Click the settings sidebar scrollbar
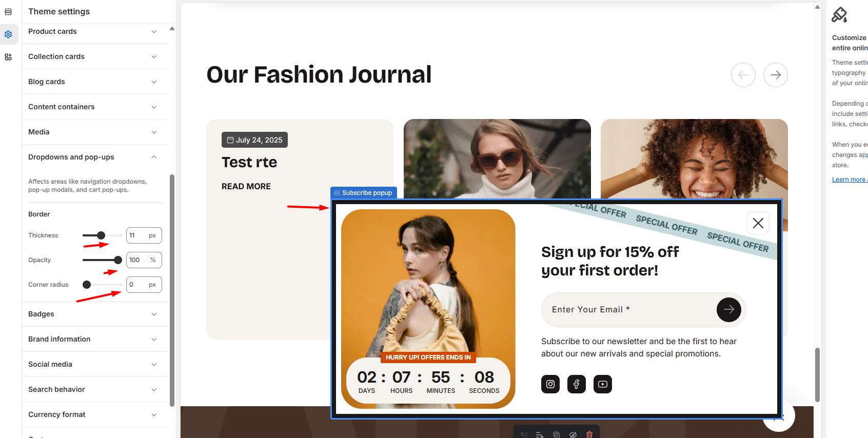868x438 pixels. pos(172,290)
